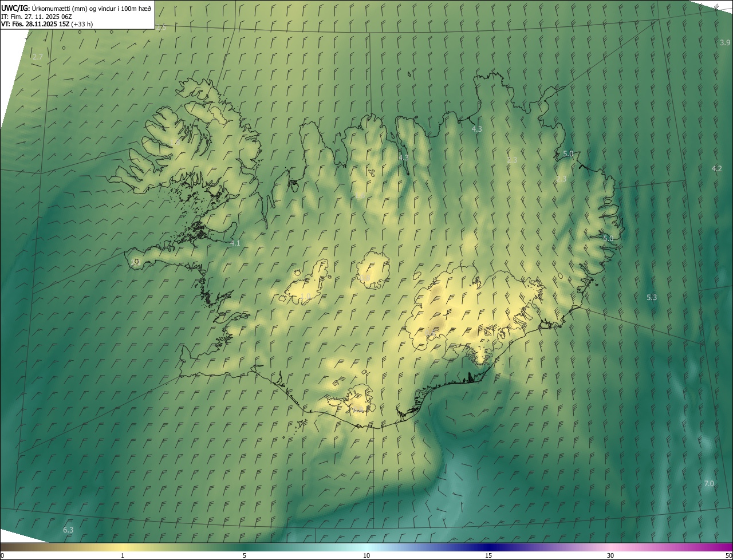Select the 'VT: Fös. 28.11.2025 15Z (+33 h)' line
Image resolution: width=733 pixels, height=560 pixels.
(47, 24)
